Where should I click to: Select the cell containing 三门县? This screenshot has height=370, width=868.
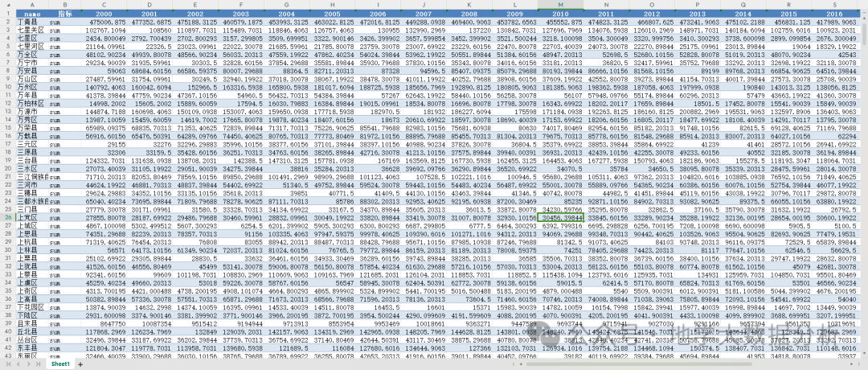point(32,210)
